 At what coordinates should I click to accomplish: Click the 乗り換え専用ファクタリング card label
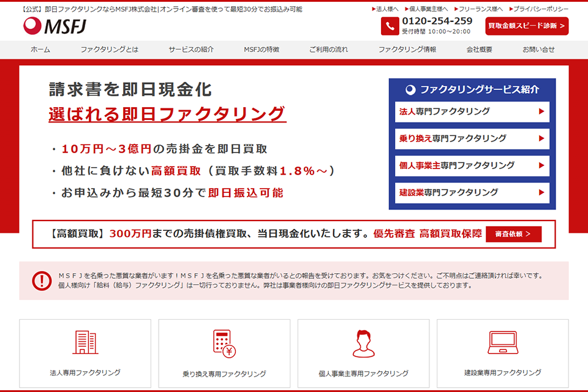point(224,374)
